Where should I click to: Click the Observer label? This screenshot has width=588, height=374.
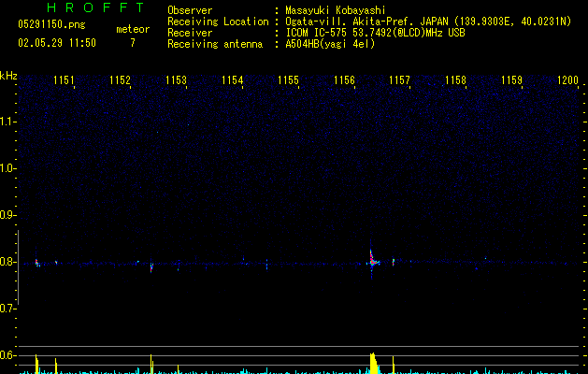(x=190, y=10)
